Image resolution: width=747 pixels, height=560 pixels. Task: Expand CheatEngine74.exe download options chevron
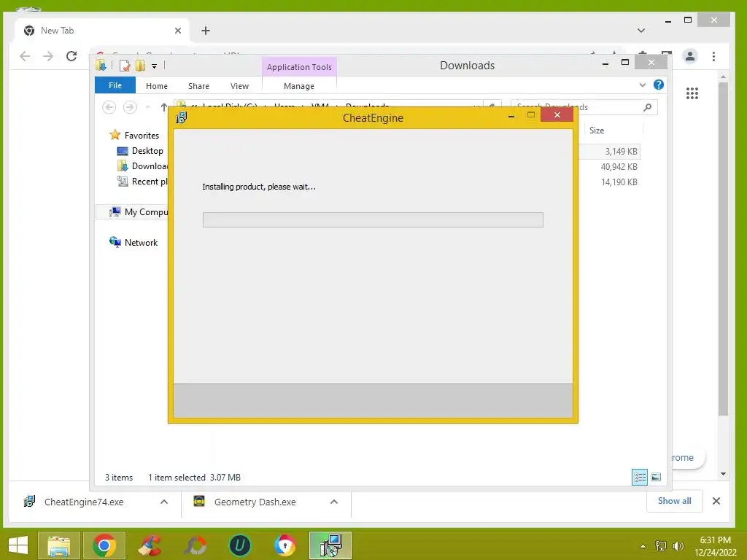164,502
